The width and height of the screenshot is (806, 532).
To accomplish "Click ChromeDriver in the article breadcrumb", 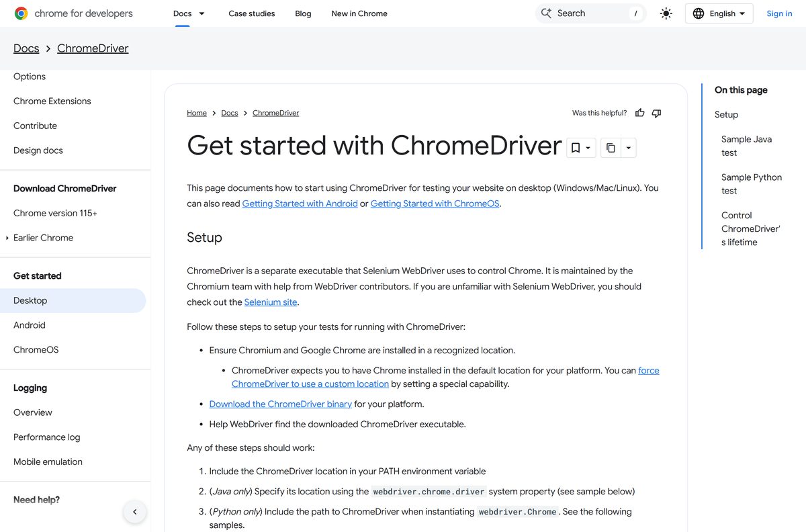I will click(276, 113).
